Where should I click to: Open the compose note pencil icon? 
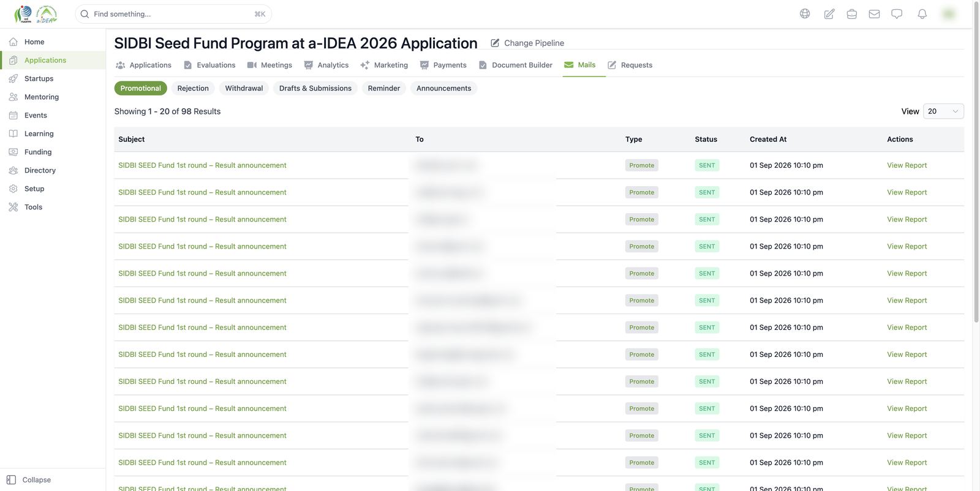point(829,13)
